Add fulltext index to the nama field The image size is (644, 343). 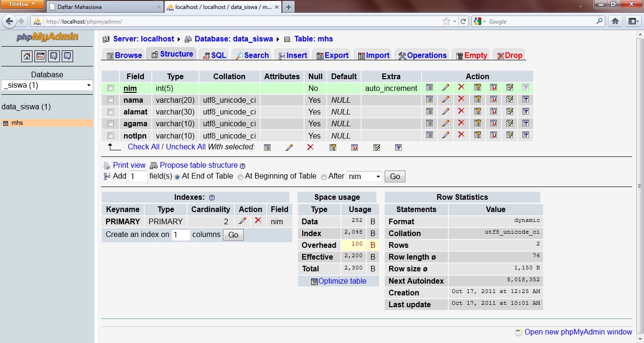coord(525,99)
